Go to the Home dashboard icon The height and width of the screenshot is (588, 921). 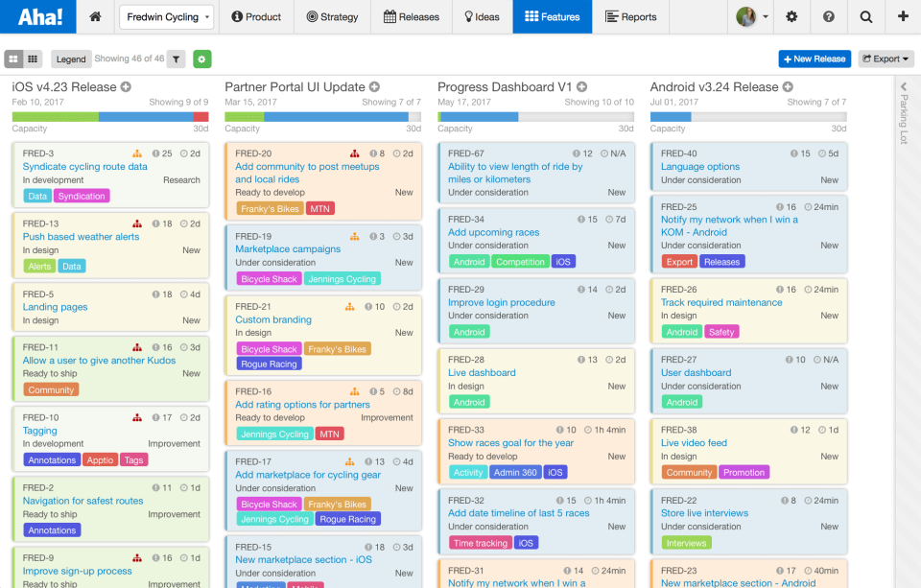[95, 16]
